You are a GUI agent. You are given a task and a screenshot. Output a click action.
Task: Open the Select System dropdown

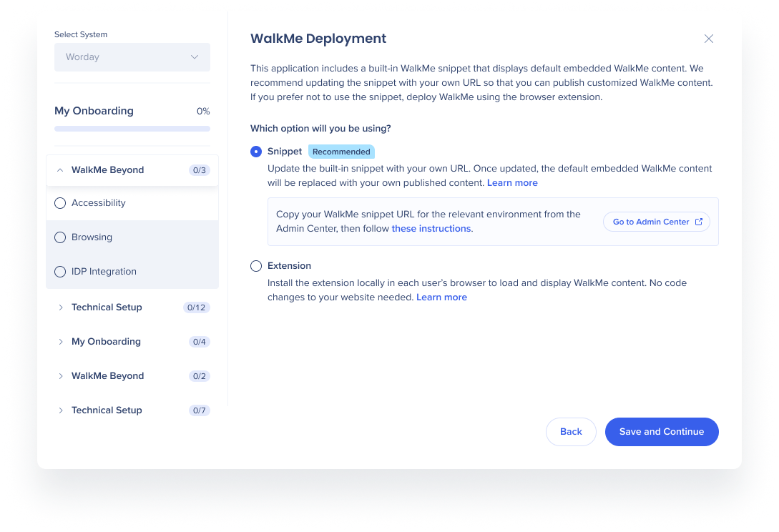[x=132, y=57]
